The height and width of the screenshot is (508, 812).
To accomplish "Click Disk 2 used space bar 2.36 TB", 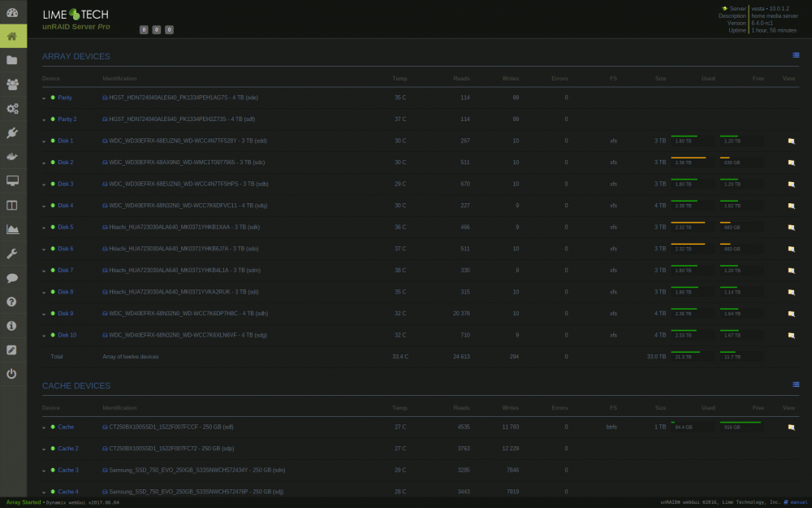I will pos(691,162).
